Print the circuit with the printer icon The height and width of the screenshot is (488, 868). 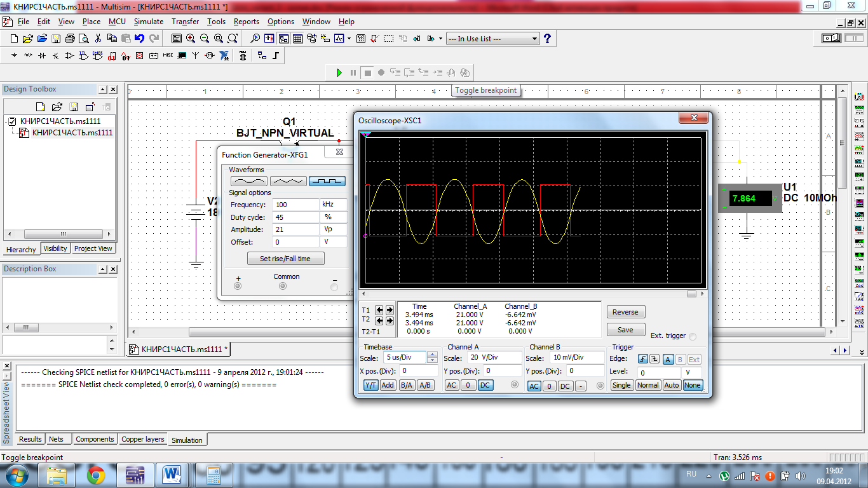70,39
